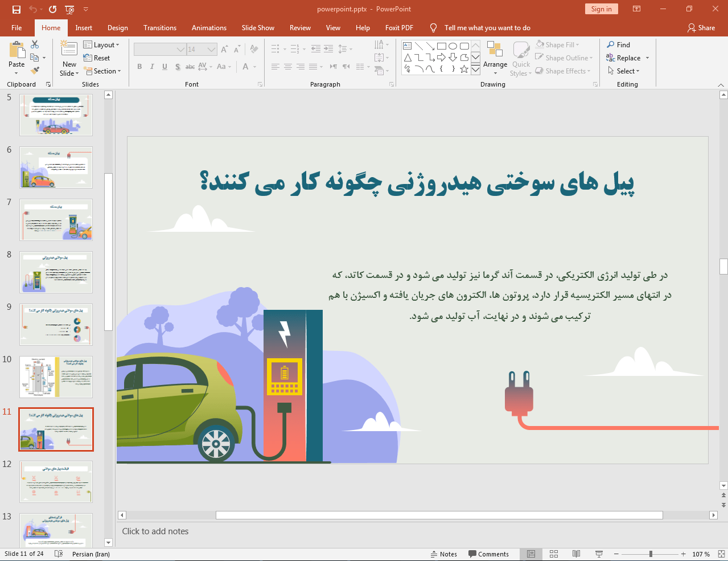The image size is (728, 561).
Task: Click the Redo icon in quick access toolbar
Action: coord(53,9)
